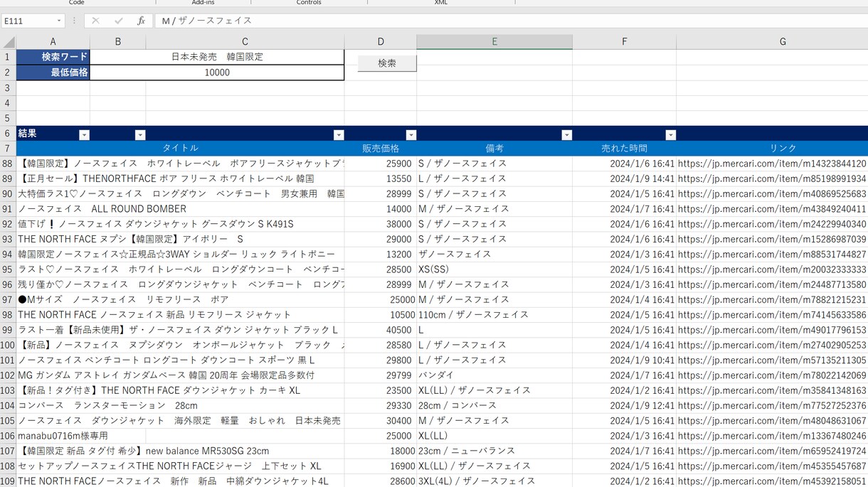Image resolution: width=868 pixels, height=487 pixels.
Task: Click sold time 2024/1/9 10:41
Action: pyautogui.click(x=624, y=360)
